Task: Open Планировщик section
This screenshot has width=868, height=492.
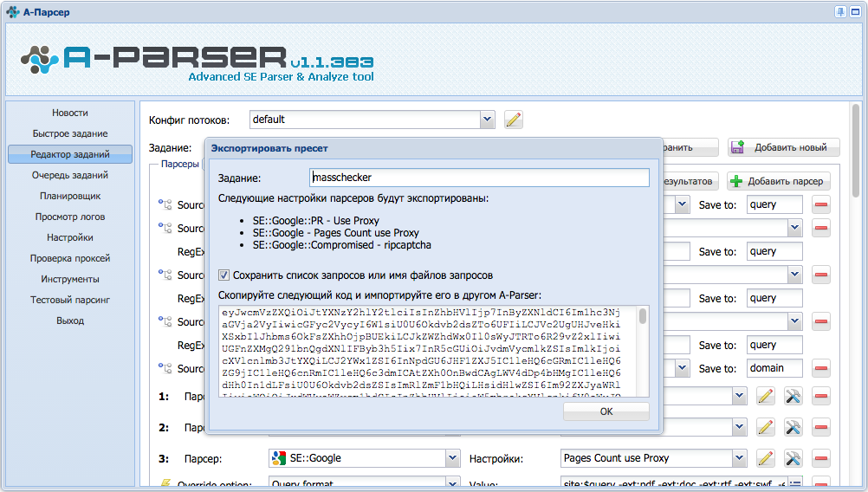Action: tap(70, 196)
